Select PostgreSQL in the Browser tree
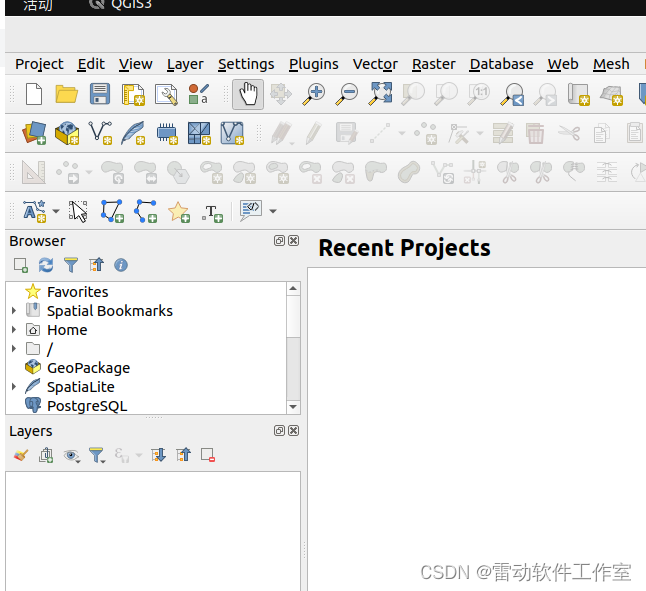The height and width of the screenshot is (591, 646). (87, 406)
